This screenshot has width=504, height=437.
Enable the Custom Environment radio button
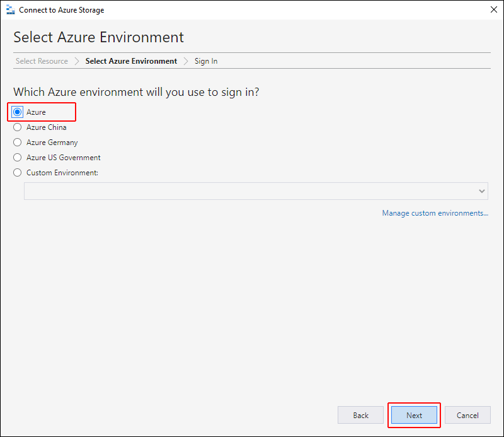click(x=18, y=173)
